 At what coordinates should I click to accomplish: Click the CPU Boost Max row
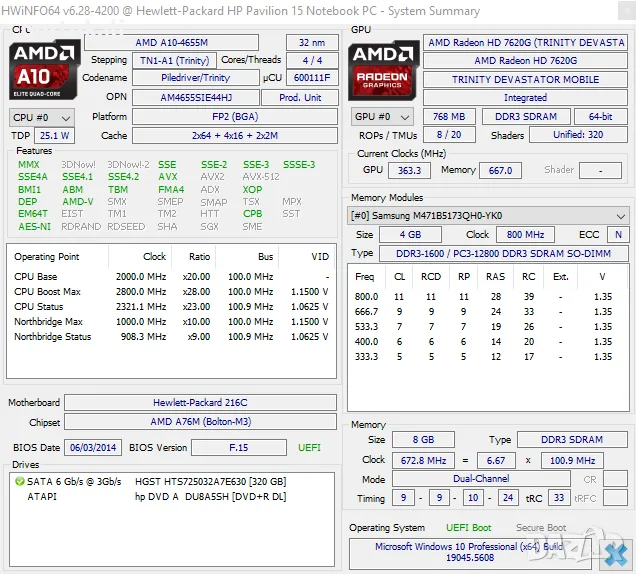[x=170, y=291]
